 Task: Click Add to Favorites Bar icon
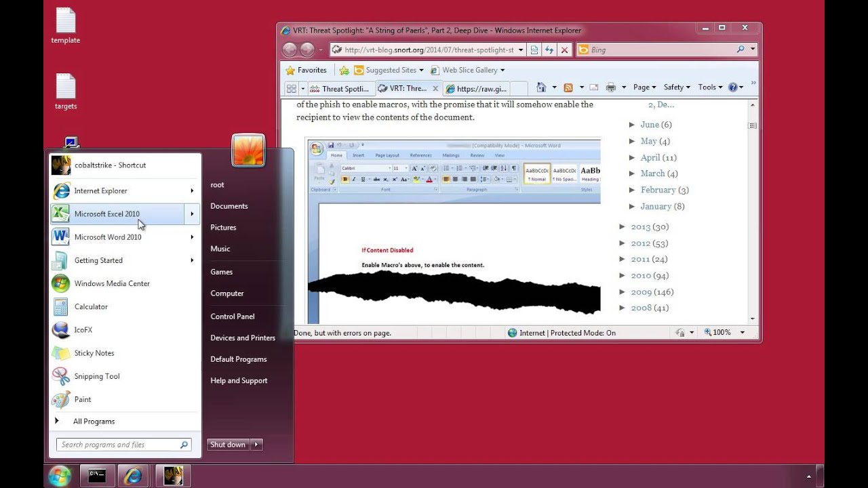coord(344,70)
